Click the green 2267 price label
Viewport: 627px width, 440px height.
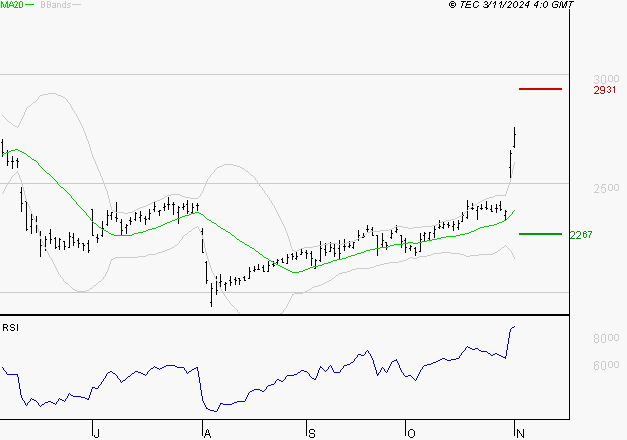tap(580, 235)
